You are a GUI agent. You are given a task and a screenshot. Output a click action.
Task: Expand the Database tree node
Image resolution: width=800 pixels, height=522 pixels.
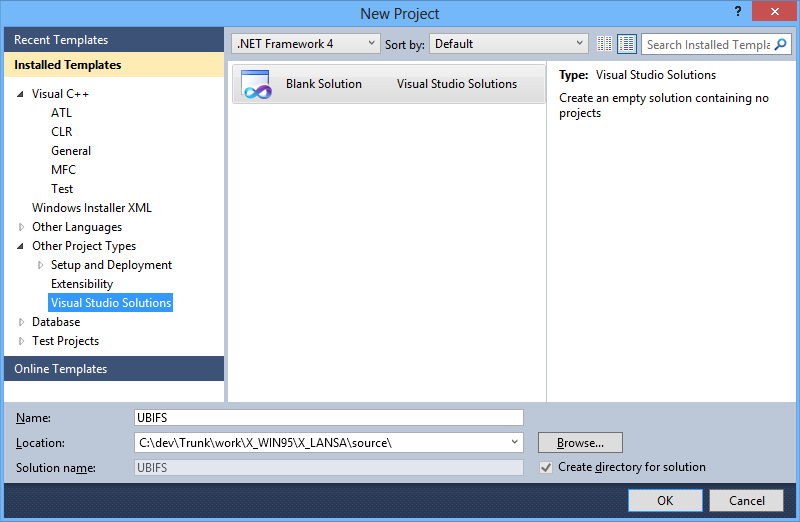click(x=21, y=322)
